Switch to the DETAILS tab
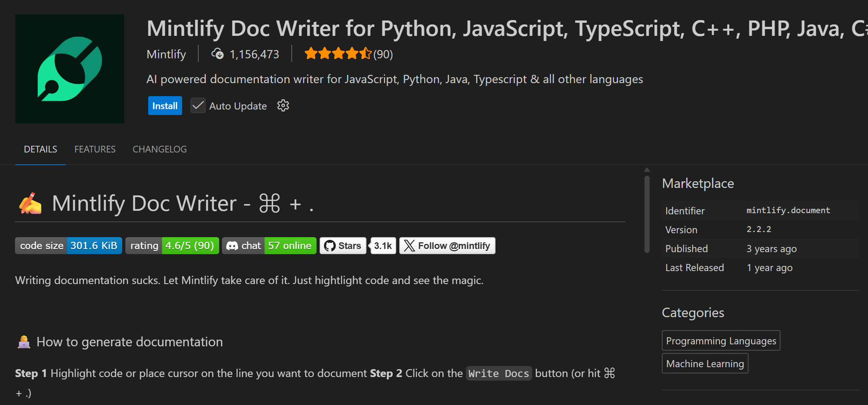868x405 pixels. [x=40, y=149]
